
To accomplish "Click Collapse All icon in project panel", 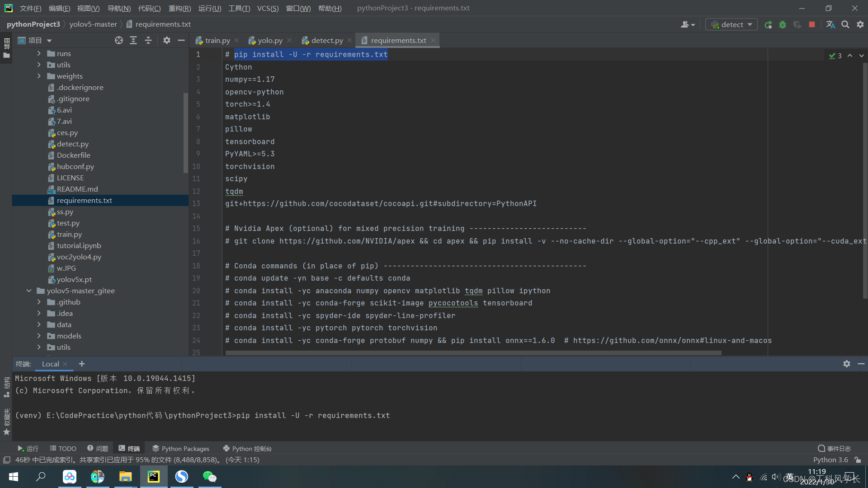I will 148,41.
